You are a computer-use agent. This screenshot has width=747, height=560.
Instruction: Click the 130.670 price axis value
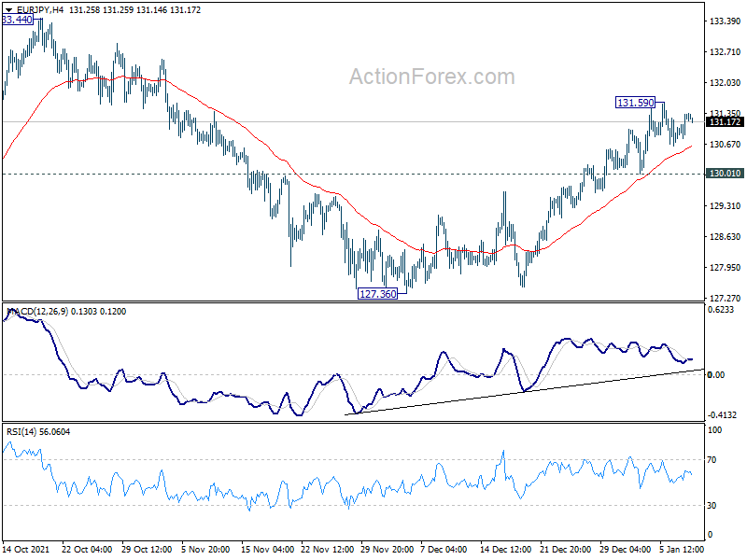point(726,145)
